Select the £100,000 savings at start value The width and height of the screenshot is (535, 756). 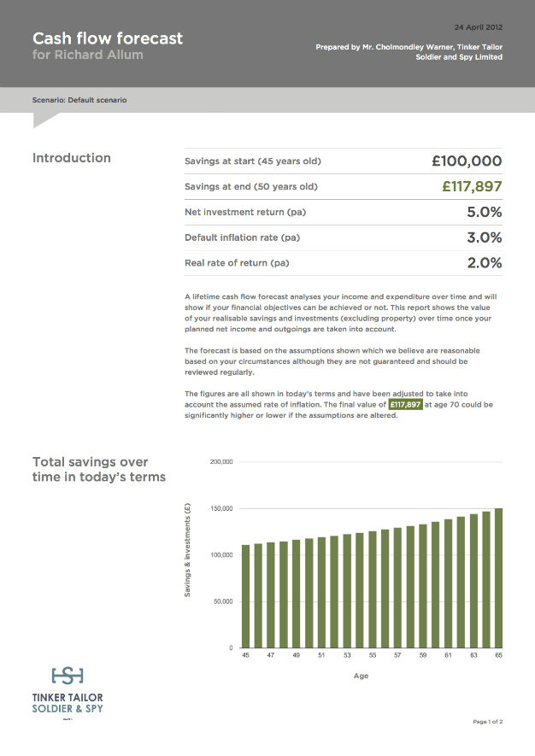pos(467,161)
